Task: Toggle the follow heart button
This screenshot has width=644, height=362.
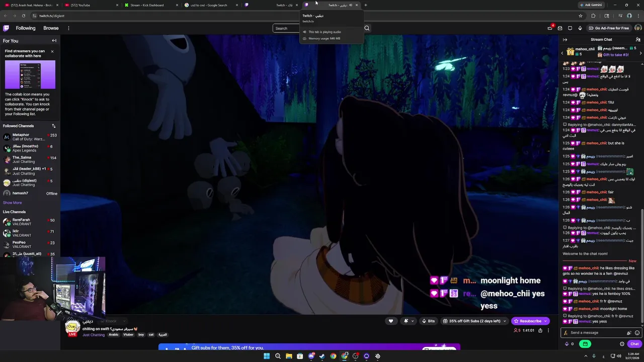Action: click(390, 321)
